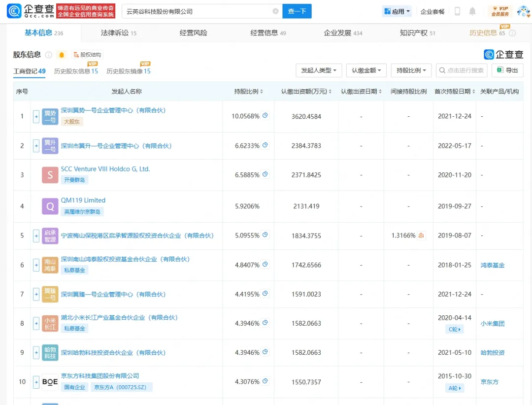This screenshot has width=532, height=405.
Task: Expand row for 京东方科技集团股份有限公司
Action: [x=36, y=382]
